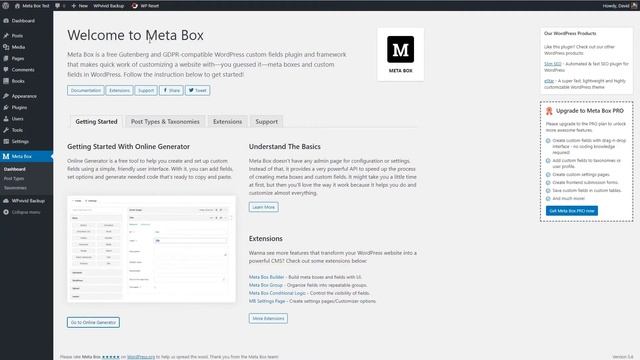Open the WordPress logo menu

point(6,6)
